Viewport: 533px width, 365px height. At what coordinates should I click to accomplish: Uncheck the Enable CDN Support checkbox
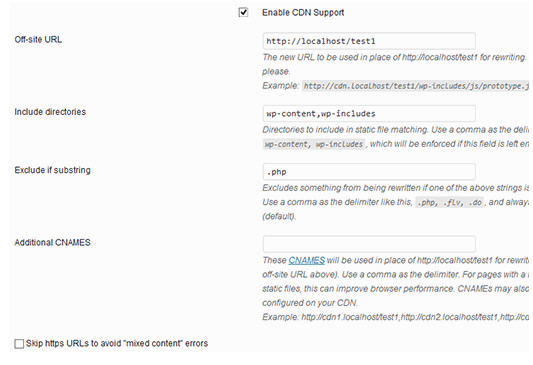[243, 13]
